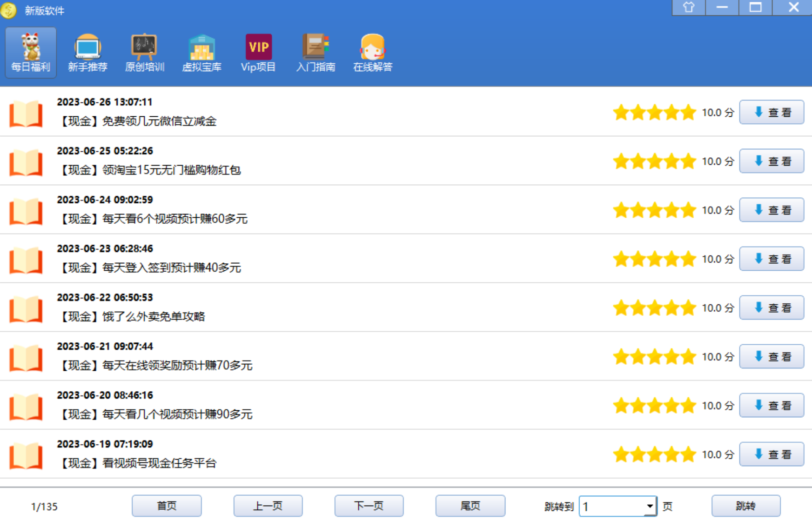Click the five-star rating of 看视频号现金任务平台
The image size is (812, 521).
pos(654,454)
